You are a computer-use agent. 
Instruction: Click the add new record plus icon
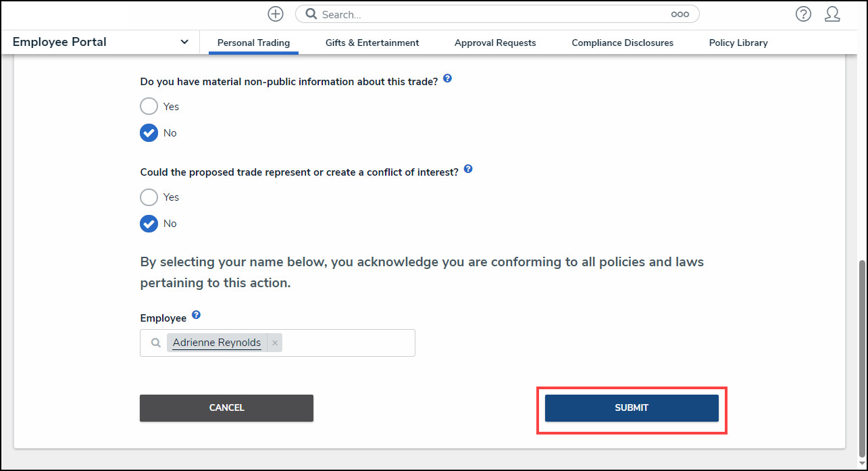coord(276,14)
